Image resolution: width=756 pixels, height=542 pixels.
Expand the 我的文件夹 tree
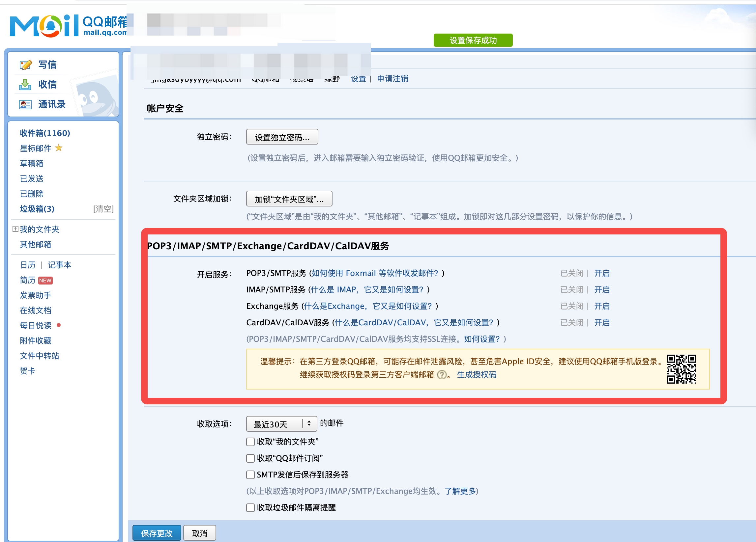pos(15,229)
